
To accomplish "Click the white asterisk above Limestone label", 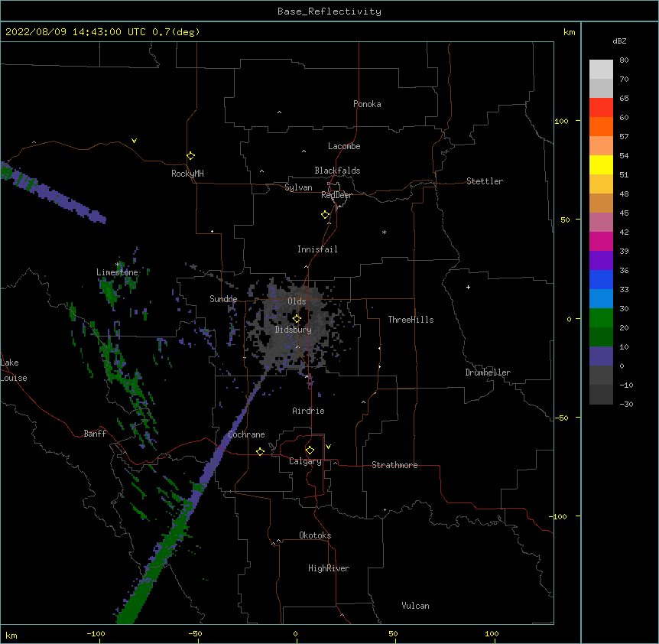I will point(117,265).
